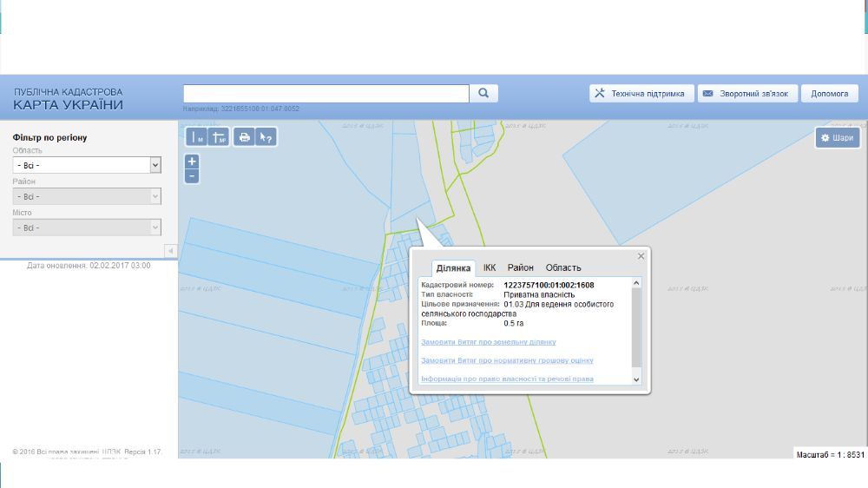
Task: Open Допомога help
Action: 829,94
